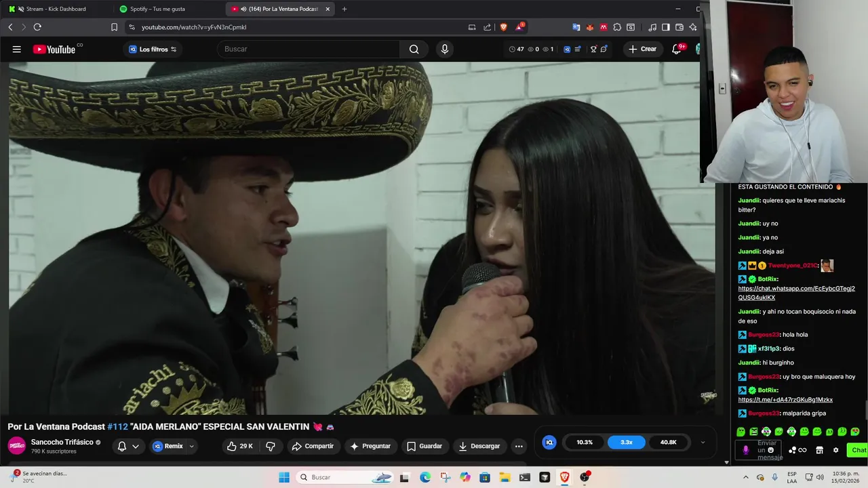This screenshot has width=868, height=488.
Task: Open the browser media control music icon
Action: 652,27
